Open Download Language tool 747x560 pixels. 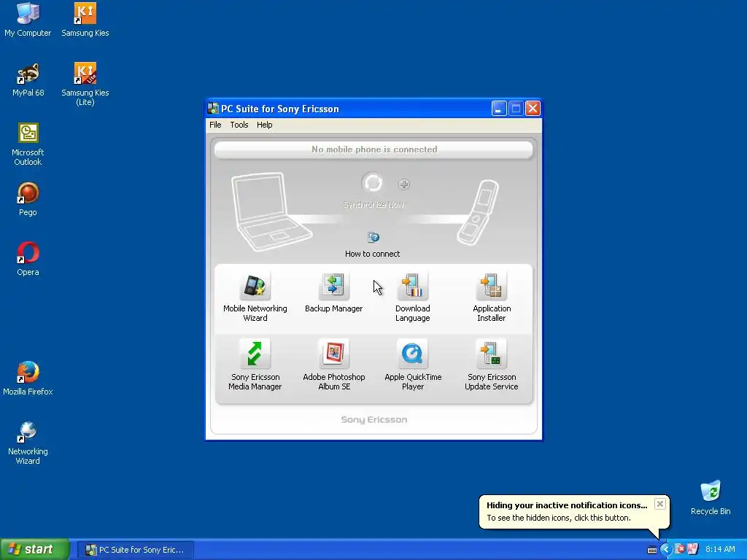coord(413,297)
